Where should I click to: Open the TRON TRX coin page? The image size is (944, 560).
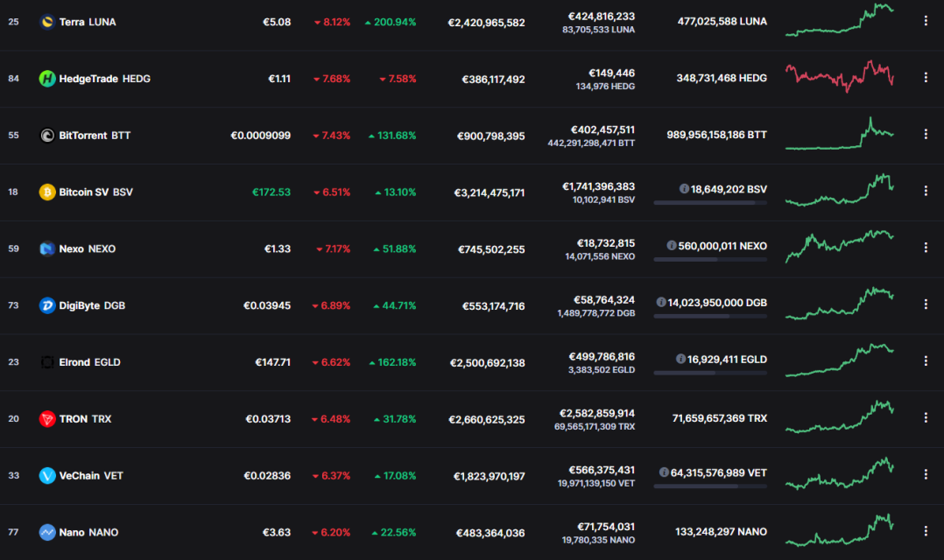pyautogui.click(x=85, y=418)
